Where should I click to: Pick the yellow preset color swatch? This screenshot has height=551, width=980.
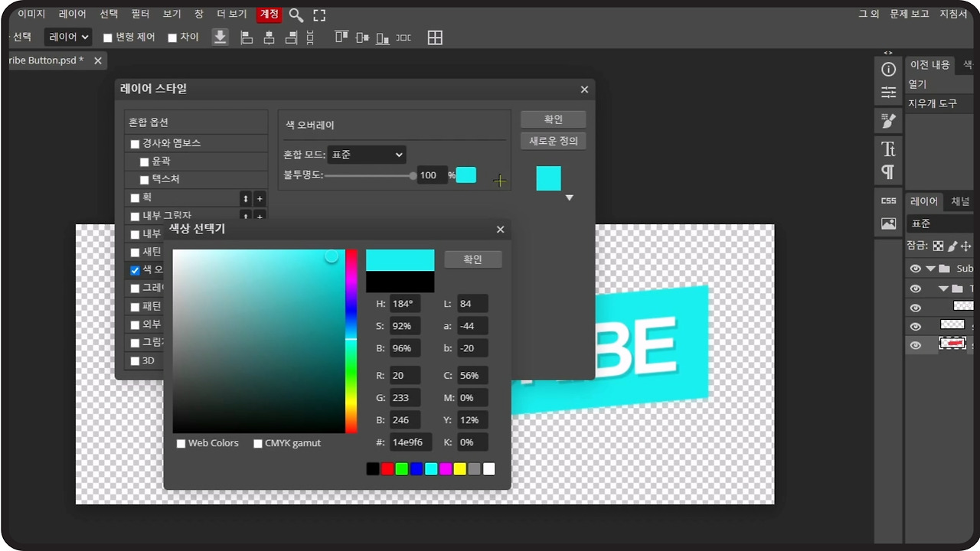click(x=459, y=468)
